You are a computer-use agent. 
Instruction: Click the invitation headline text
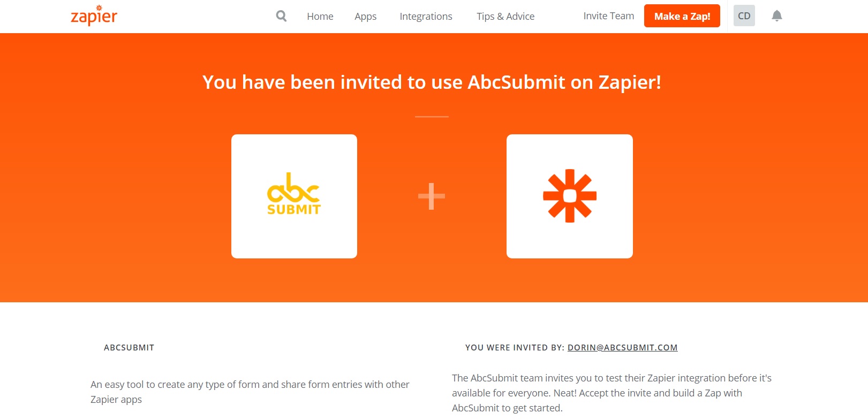pyautogui.click(x=432, y=82)
